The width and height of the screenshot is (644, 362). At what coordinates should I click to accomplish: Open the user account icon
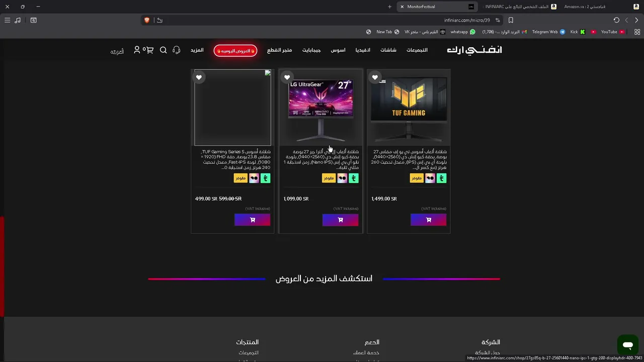pyautogui.click(x=137, y=50)
